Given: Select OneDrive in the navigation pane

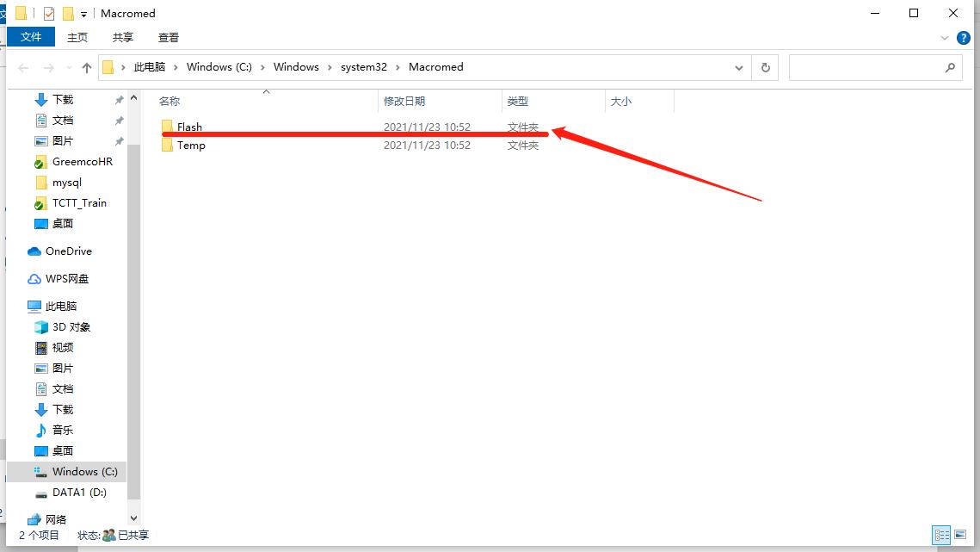Looking at the screenshot, I should pyautogui.click(x=68, y=251).
